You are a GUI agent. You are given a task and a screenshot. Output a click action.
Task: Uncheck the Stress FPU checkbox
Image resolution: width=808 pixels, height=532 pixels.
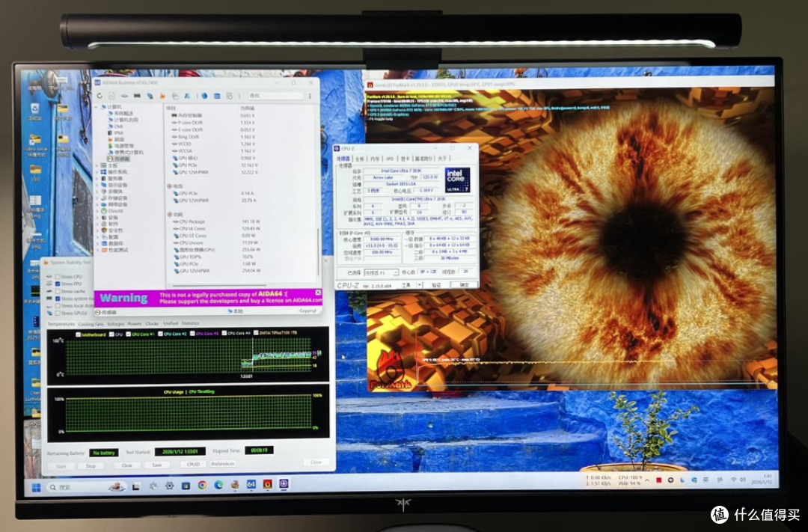[x=58, y=284]
